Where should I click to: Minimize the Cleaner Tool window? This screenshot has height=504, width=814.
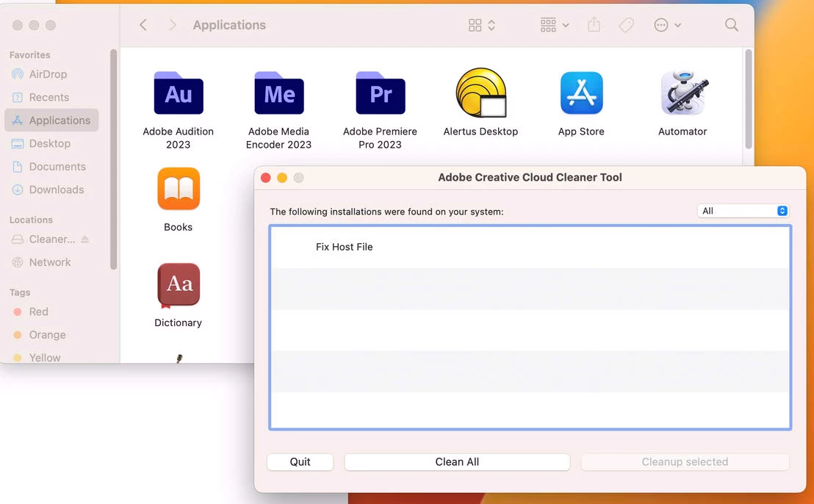(x=282, y=178)
